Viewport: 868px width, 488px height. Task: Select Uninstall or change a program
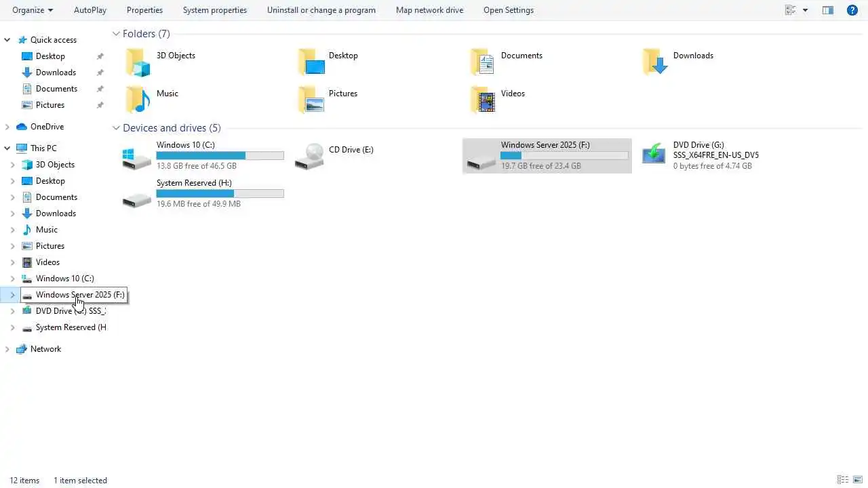(x=321, y=10)
